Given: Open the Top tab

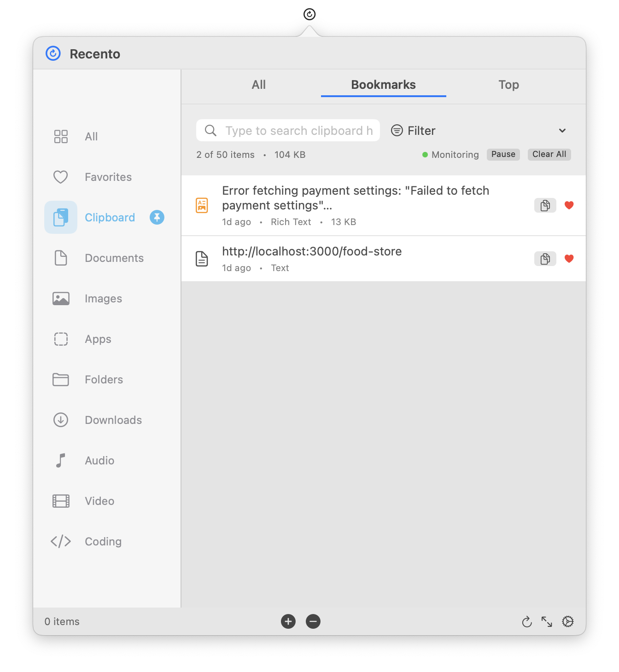Looking at the screenshot, I should 508,85.
